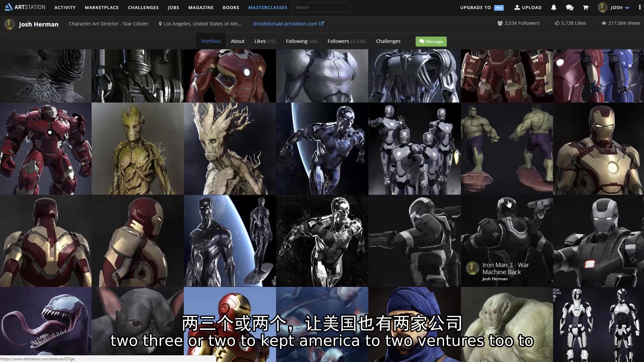644x362 pixels.
Task: Open the Marketplace menu item
Action: (x=102, y=7)
